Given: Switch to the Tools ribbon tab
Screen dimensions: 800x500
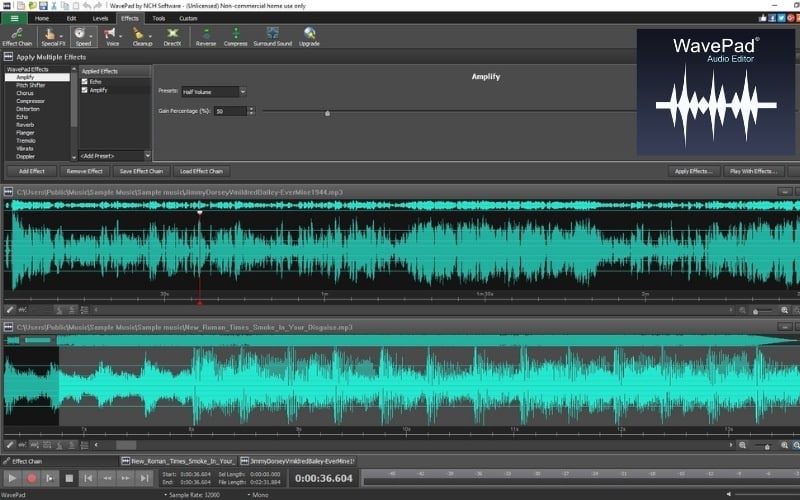Looking at the screenshot, I should (x=159, y=18).
